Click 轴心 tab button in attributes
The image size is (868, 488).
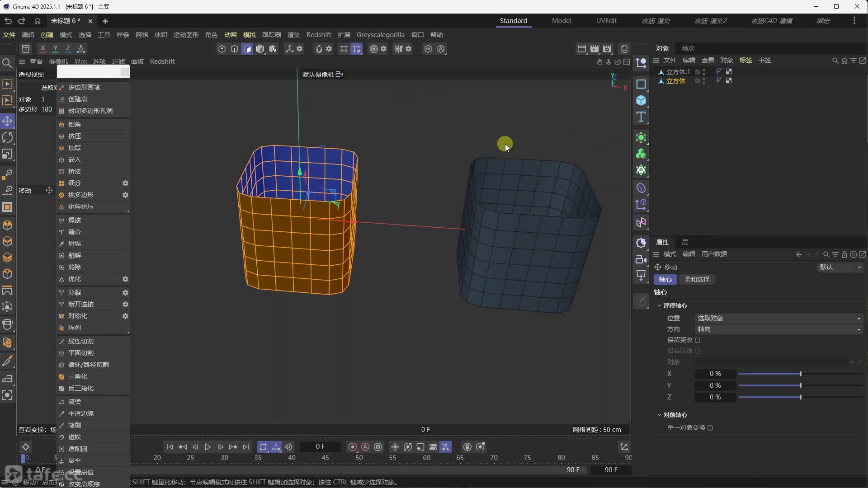click(665, 279)
